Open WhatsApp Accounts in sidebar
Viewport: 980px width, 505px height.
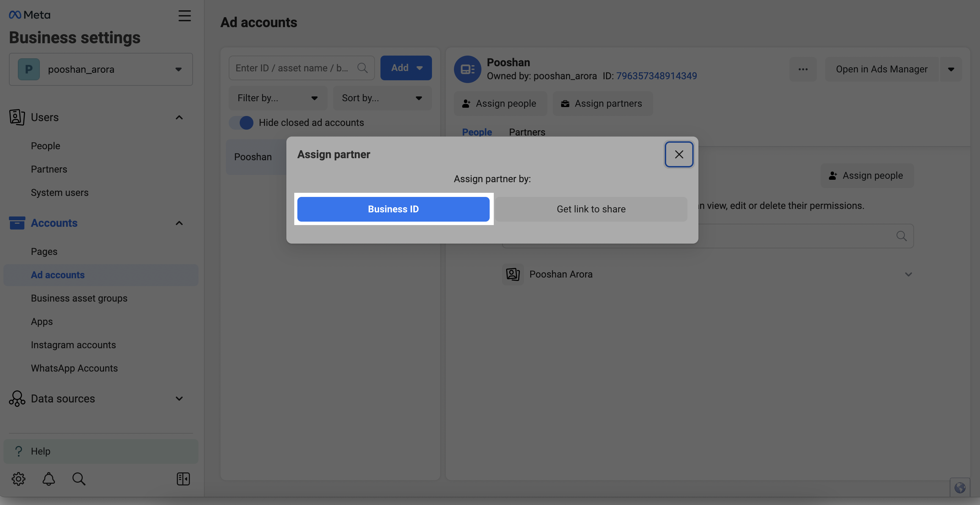point(75,368)
